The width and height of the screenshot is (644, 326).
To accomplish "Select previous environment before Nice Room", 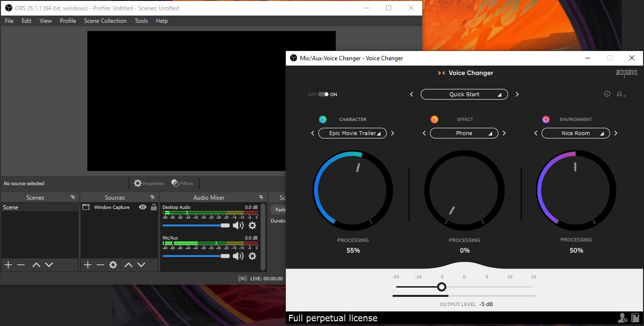I will coord(536,133).
